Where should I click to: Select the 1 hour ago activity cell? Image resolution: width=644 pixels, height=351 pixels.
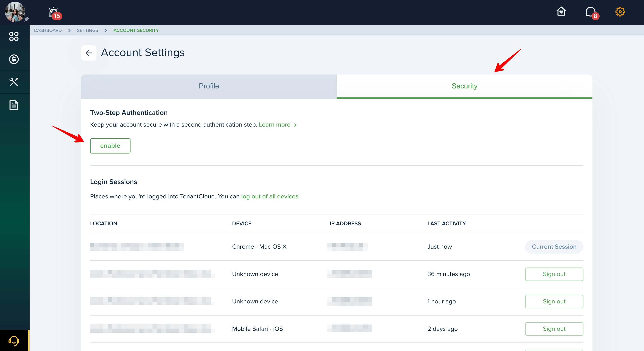[x=442, y=301]
